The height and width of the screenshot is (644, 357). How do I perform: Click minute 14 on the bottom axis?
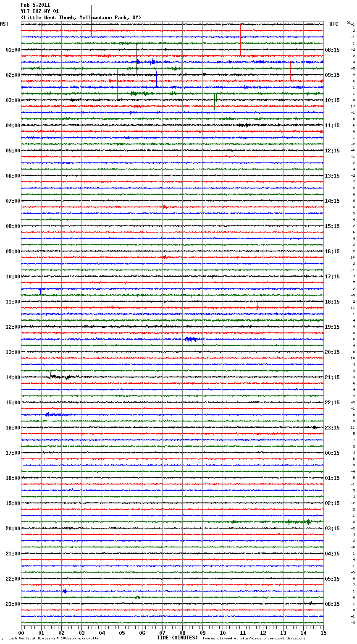point(303,633)
